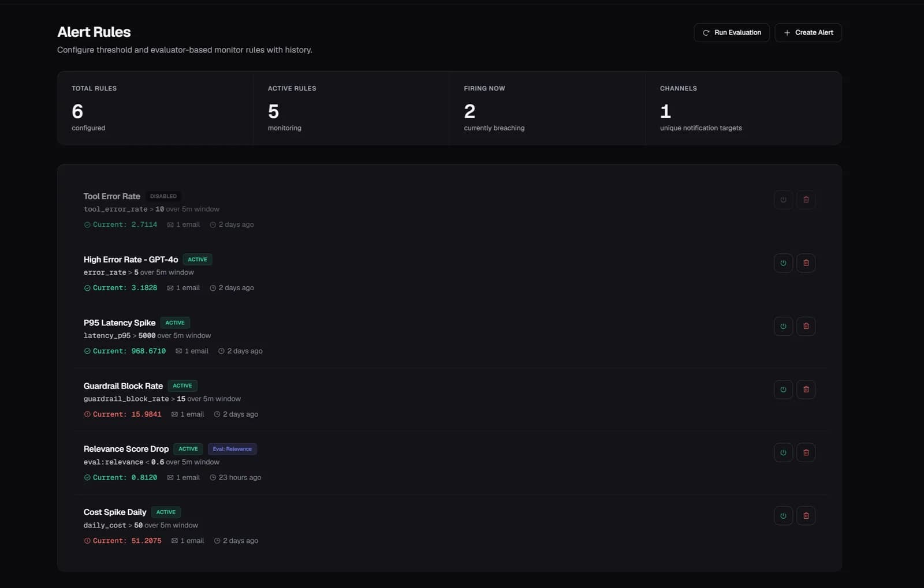Click the ACTIVE badge on Relevance Score Drop
This screenshot has height=588, width=924.
188,449
